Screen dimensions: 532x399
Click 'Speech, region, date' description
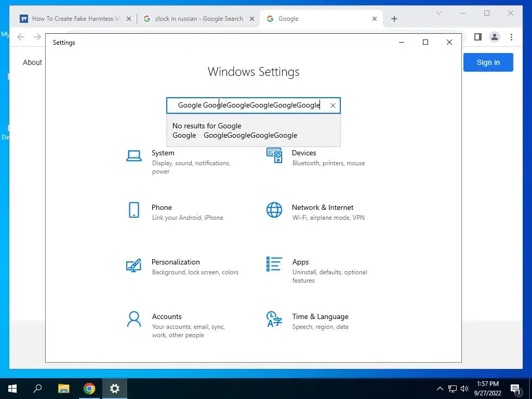[x=320, y=327]
